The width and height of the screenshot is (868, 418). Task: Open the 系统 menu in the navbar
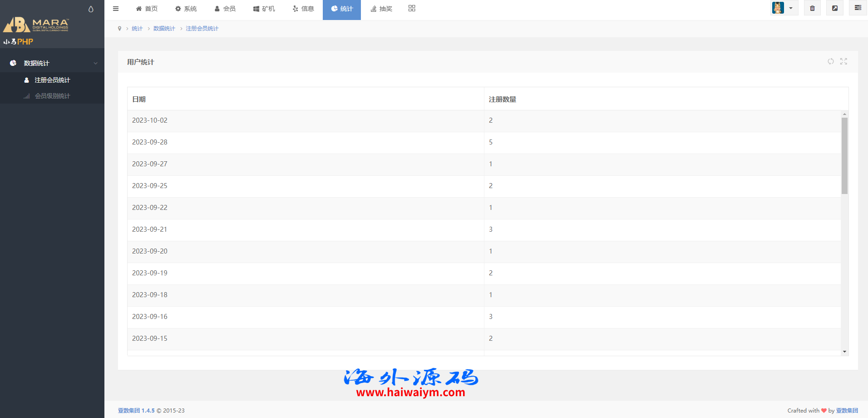186,9
